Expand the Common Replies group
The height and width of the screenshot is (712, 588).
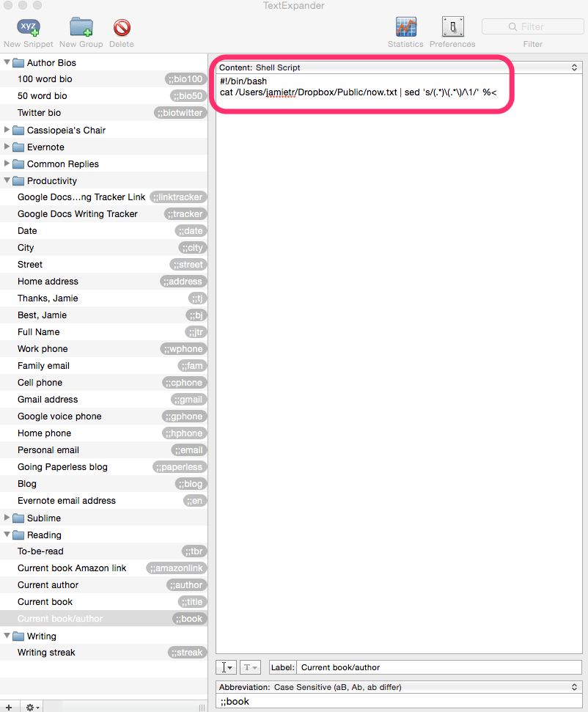click(x=7, y=164)
